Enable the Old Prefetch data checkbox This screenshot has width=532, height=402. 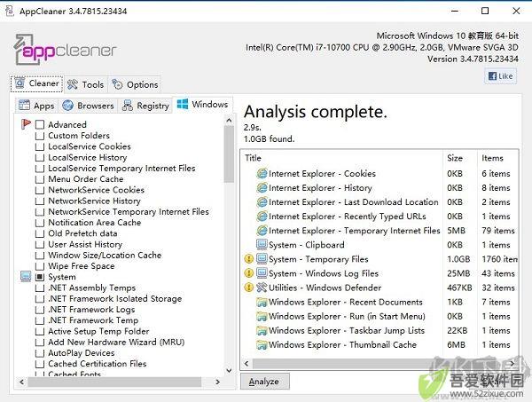click(40, 233)
